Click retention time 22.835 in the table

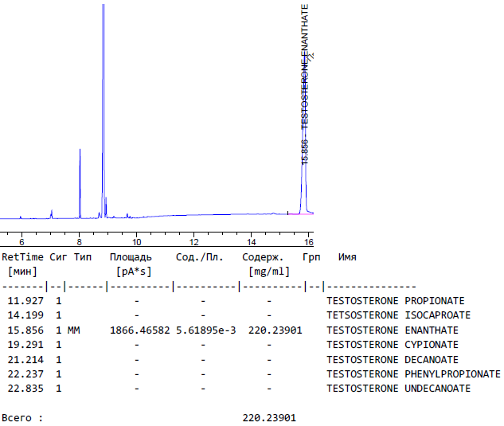(25, 389)
